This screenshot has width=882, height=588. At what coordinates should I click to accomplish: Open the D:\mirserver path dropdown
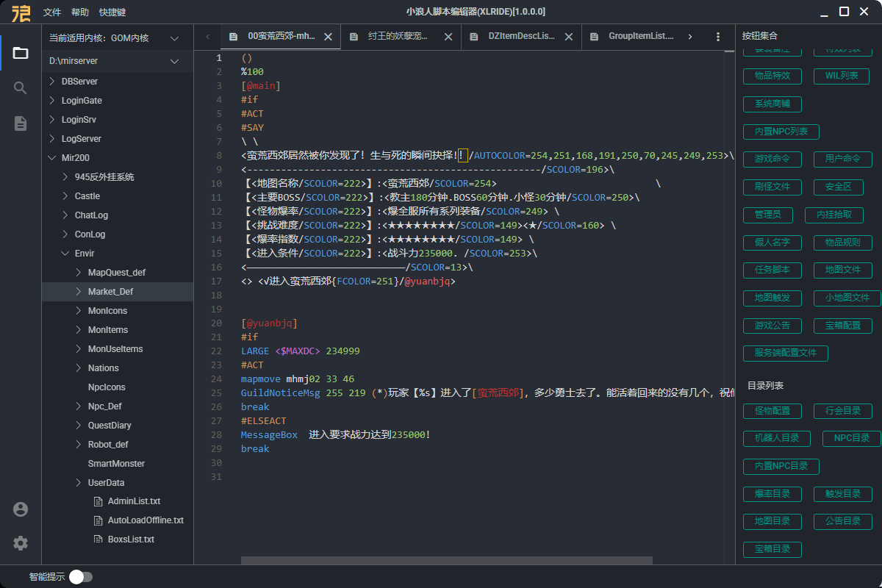click(x=174, y=61)
